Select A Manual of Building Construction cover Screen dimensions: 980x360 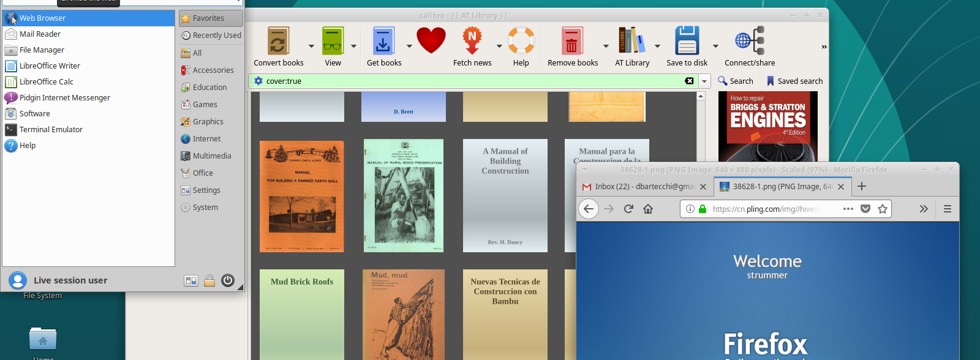click(x=505, y=195)
